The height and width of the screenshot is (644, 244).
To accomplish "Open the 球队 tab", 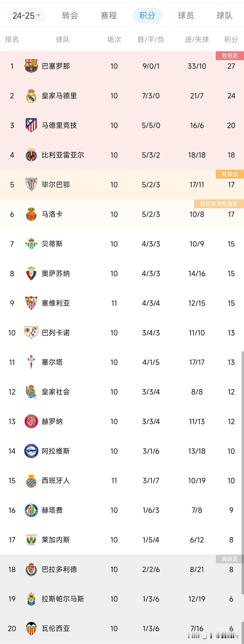I will point(225,15).
